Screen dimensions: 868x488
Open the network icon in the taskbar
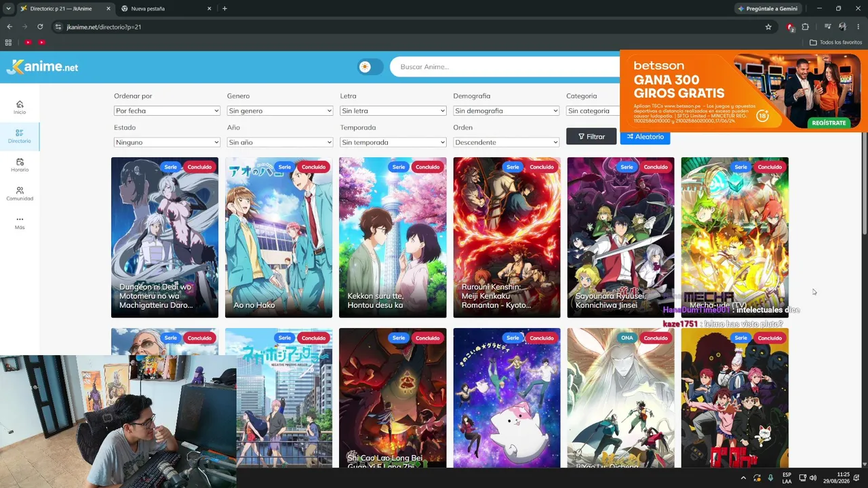tap(802, 478)
